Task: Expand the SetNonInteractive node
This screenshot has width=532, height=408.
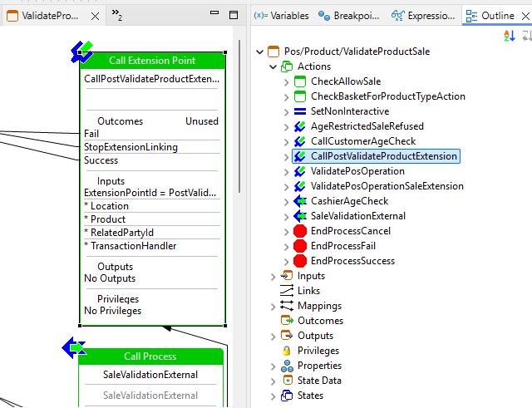Action: 286,112
